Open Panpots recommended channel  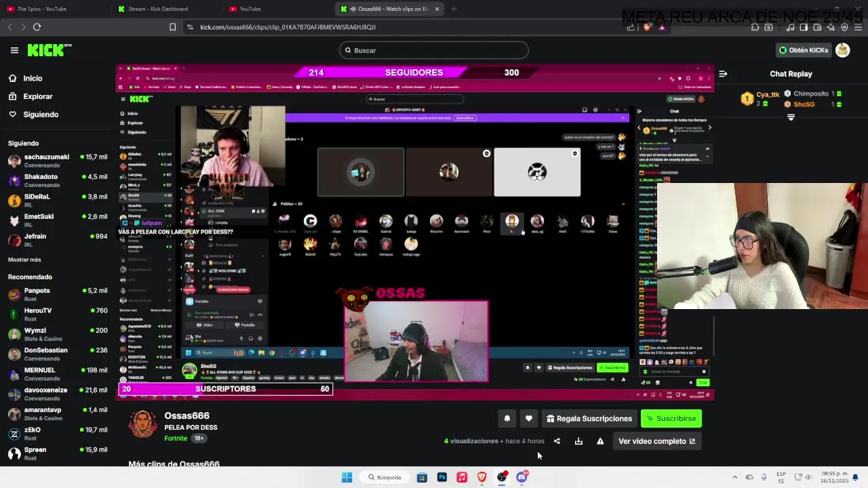pyautogui.click(x=58, y=295)
